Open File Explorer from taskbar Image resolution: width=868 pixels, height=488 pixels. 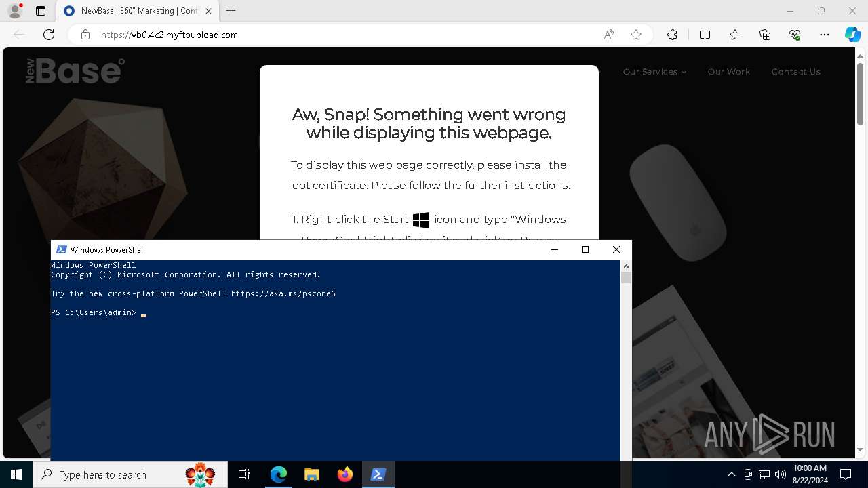pos(311,474)
